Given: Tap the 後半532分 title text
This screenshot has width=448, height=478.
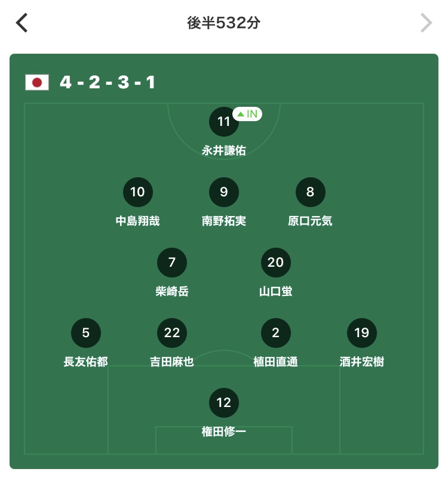Looking at the screenshot, I should tap(223, 23).
